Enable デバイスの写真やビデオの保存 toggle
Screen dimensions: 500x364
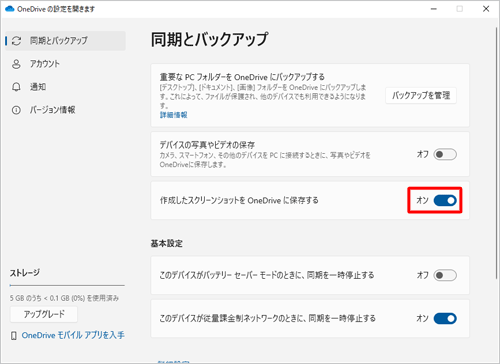[445, 154]
